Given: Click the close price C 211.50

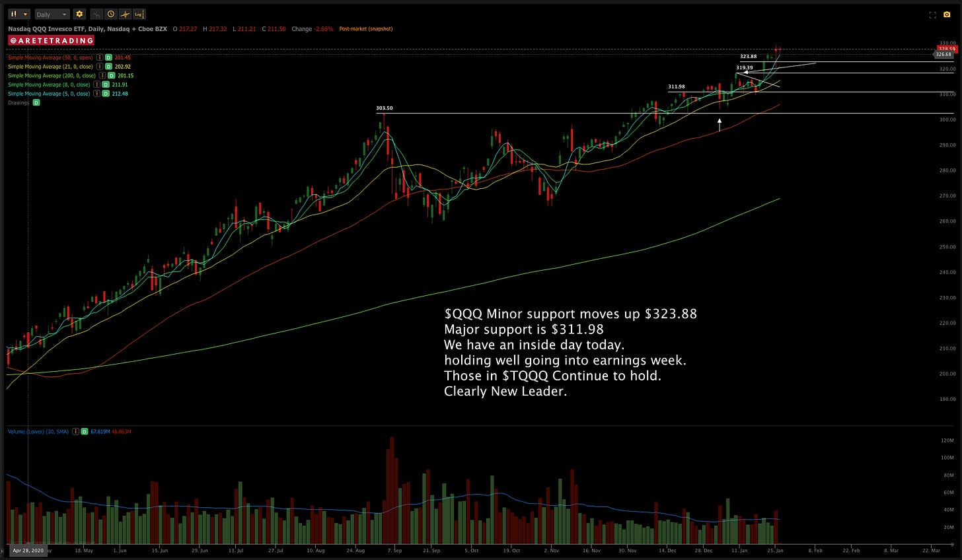Looking at the screenshot, I should (274, 29).
